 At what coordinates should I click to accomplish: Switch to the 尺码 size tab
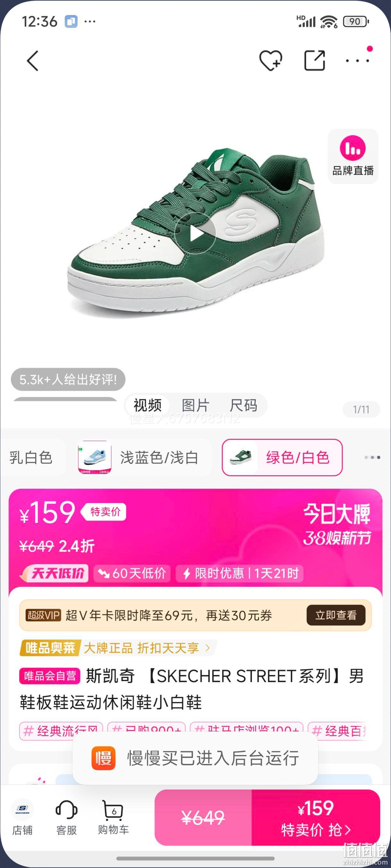243,406
